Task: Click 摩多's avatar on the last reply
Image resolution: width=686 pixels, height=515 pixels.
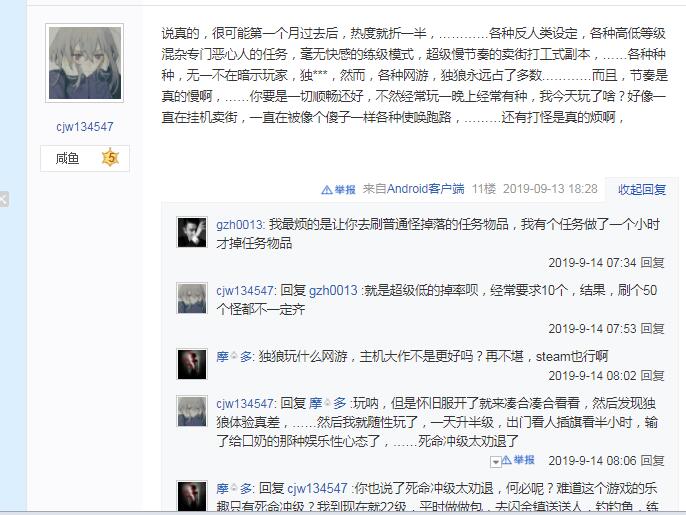Action: coord(192,496)
